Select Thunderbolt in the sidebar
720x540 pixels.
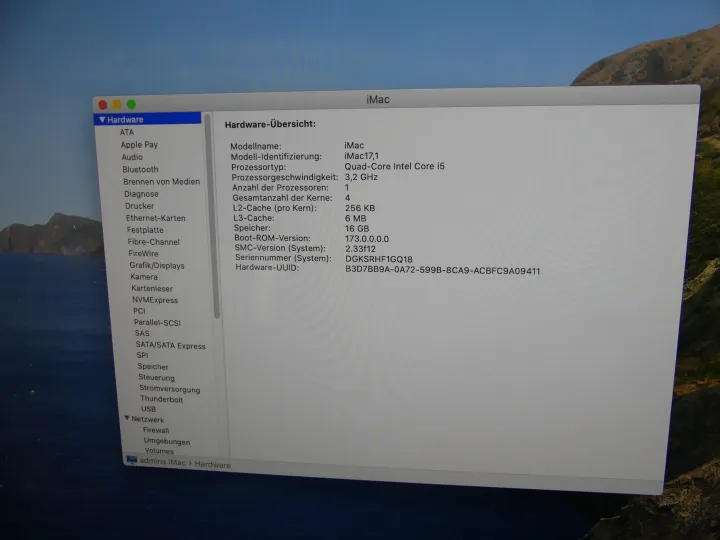point(162,399)
